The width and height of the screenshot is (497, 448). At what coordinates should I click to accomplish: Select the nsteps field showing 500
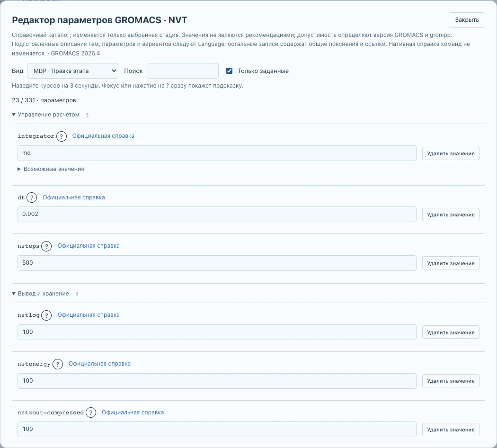pyautogui.click(x=217, y=263)
